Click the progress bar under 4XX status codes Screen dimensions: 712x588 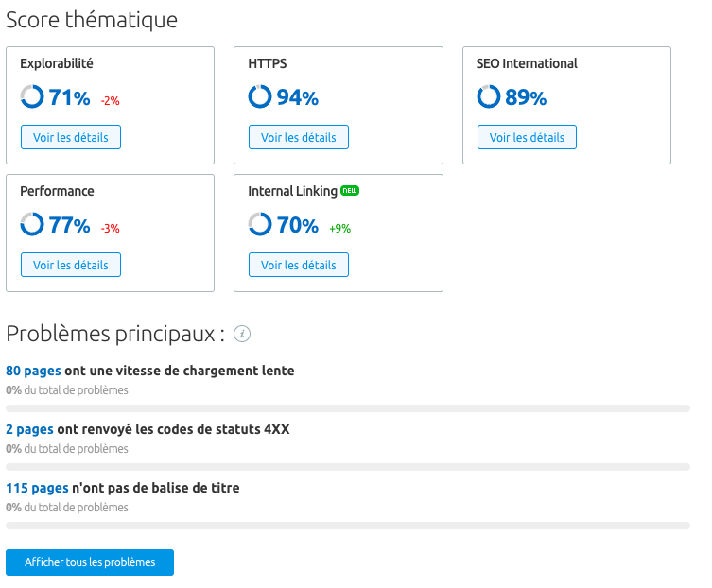click(348, 467)
